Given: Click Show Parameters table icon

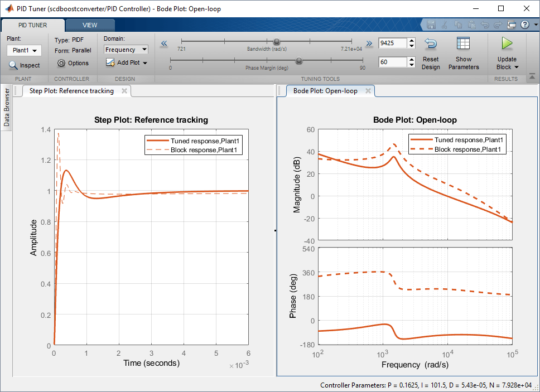Looking at the screenshot, I should [463, 43].
